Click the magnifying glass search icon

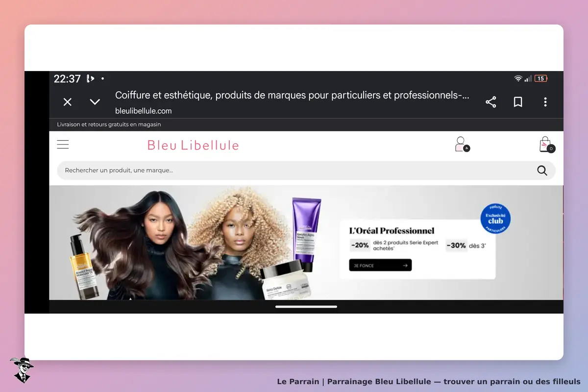pos(542,171)
